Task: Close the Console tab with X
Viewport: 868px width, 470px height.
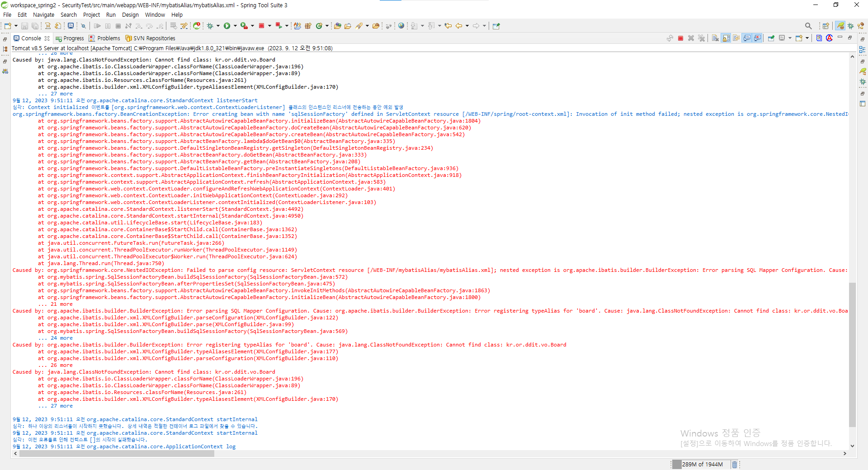Action: click(x=47, y=38)
